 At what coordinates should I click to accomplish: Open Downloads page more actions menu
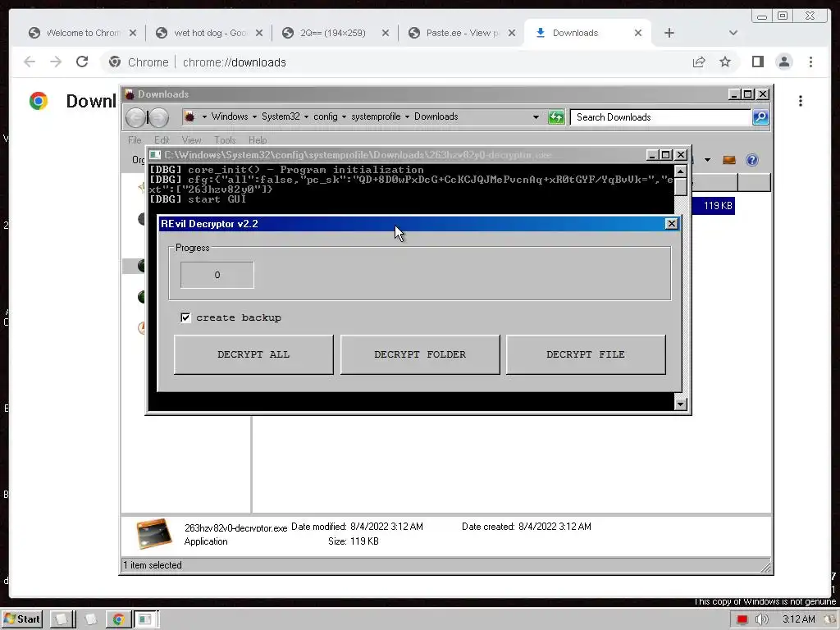[801, 101]
